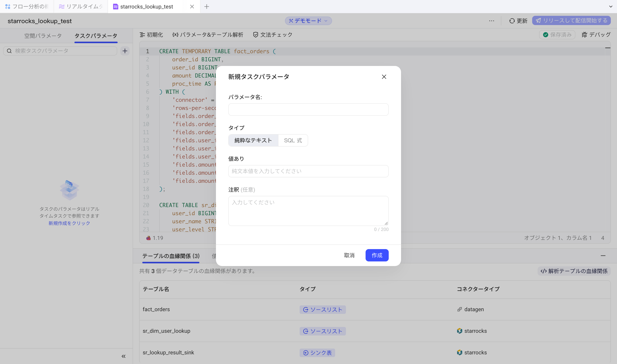Screen dimensions: 617x364
Task: Select 純粋なテキスト type option
Action: [253, 140]
